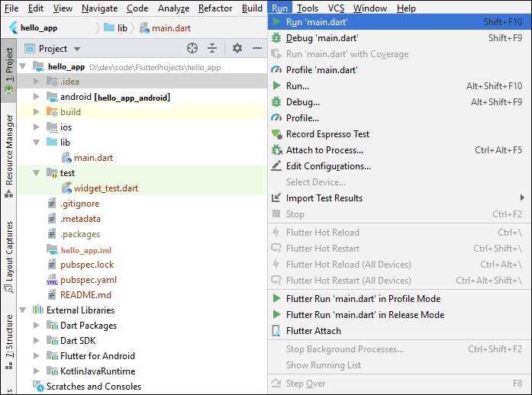Open the File menu
This screenshot has width=532, height=395.
(11, 8)
